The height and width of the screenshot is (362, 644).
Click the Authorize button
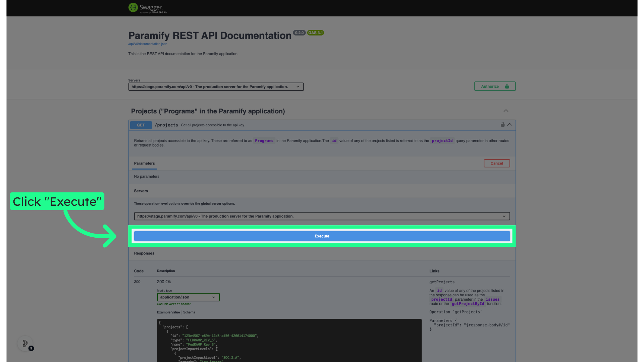[495, 86]
